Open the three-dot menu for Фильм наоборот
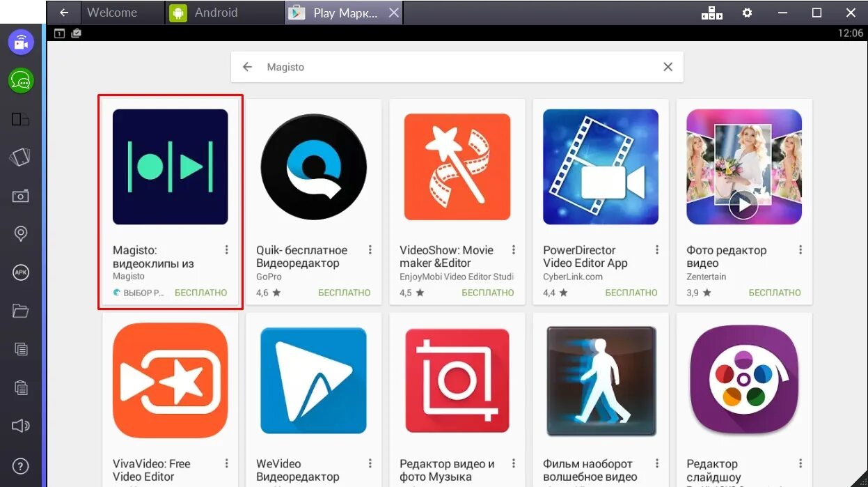 657,464
